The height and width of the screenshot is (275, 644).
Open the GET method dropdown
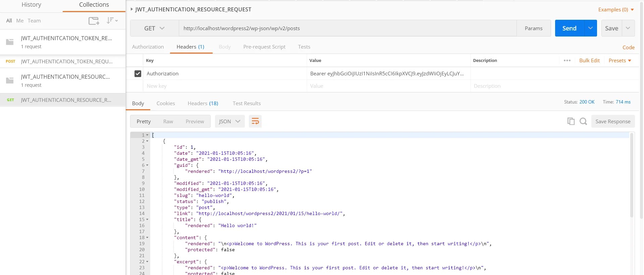(x=154, y=28)
